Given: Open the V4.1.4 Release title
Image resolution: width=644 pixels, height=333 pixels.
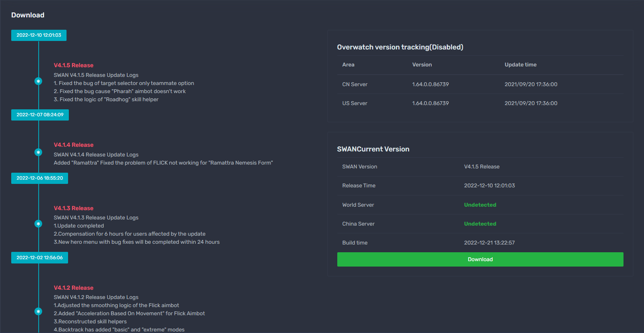Looking at the screenshot, I should (73, 145).
